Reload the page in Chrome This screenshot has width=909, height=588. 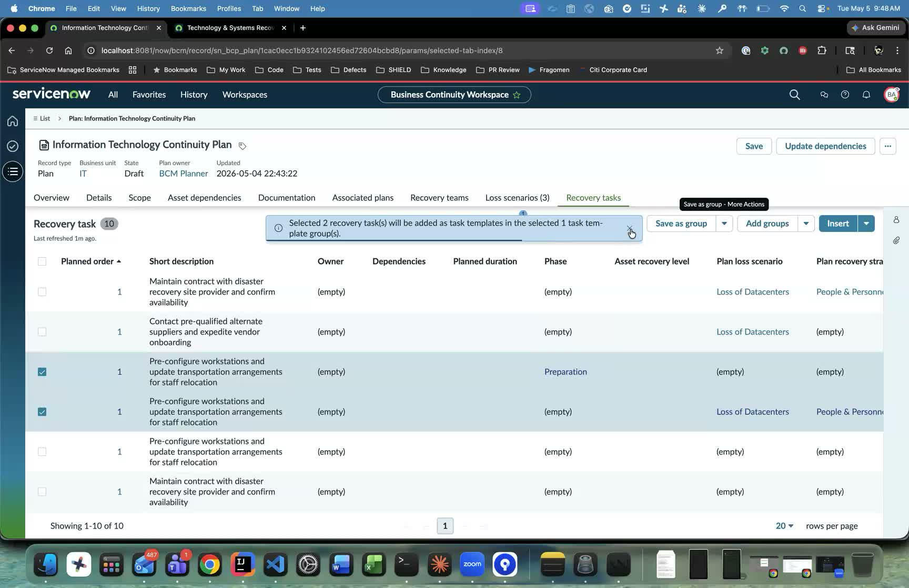pyautogui.click(x=49, y=50)
